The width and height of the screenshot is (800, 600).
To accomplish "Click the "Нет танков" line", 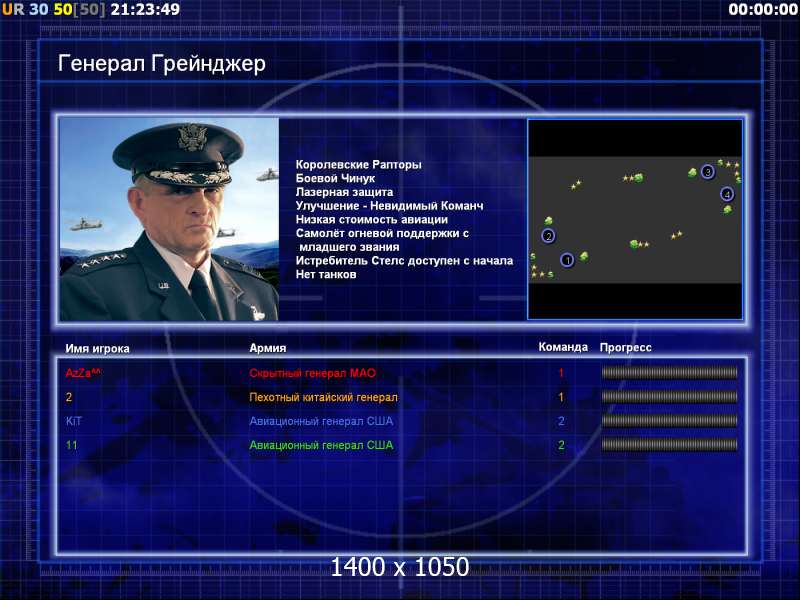I will 326,274.
